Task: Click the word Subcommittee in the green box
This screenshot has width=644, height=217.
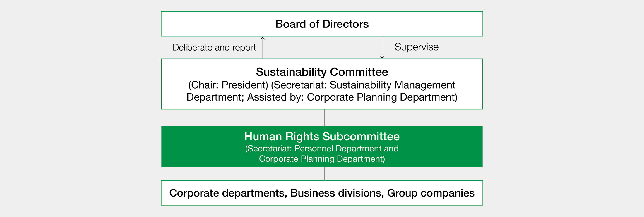Action: 361,137
